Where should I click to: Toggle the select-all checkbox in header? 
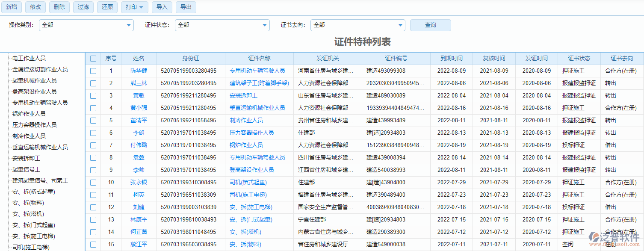pos(93,58)
